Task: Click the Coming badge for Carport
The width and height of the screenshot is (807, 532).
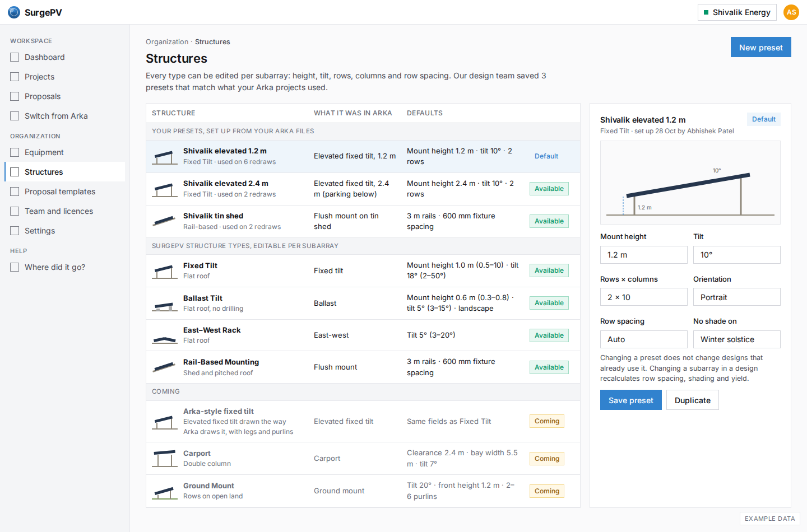Action: (547, 459)
